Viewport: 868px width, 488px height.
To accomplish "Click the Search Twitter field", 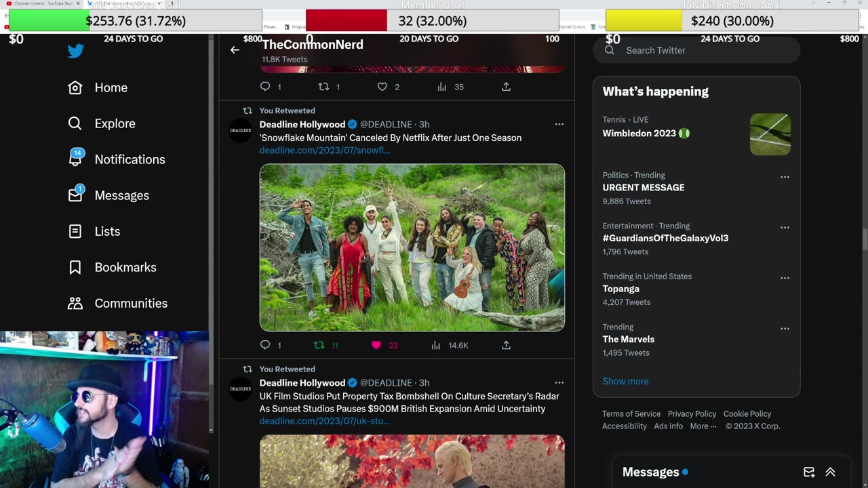I will pos(696,50).
